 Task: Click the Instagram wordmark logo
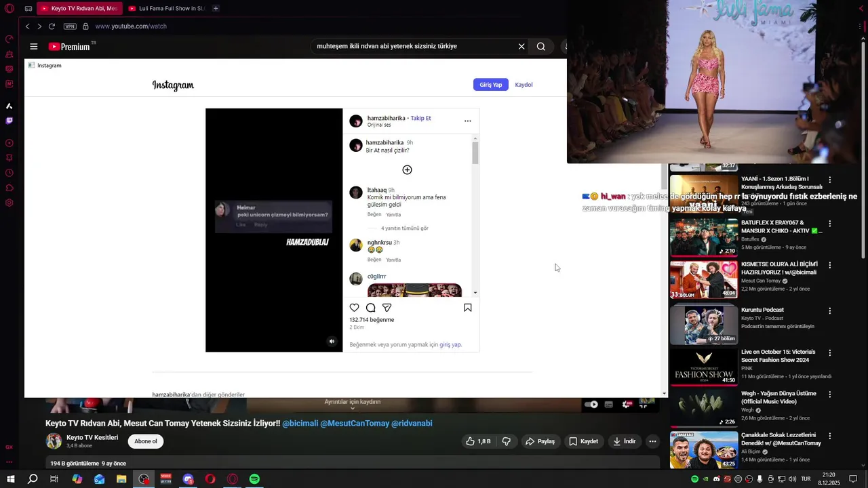(173, 85)
